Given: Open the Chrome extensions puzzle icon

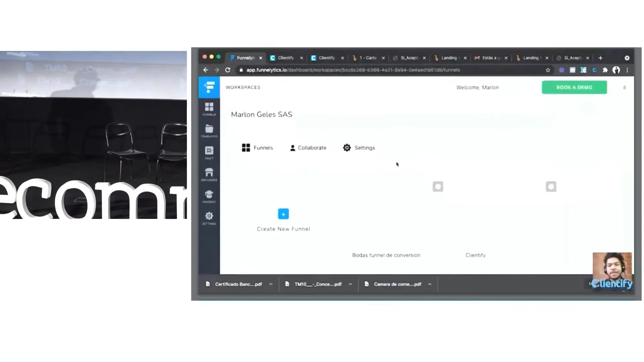Looking at the screenshot, I should pos(605,70).
